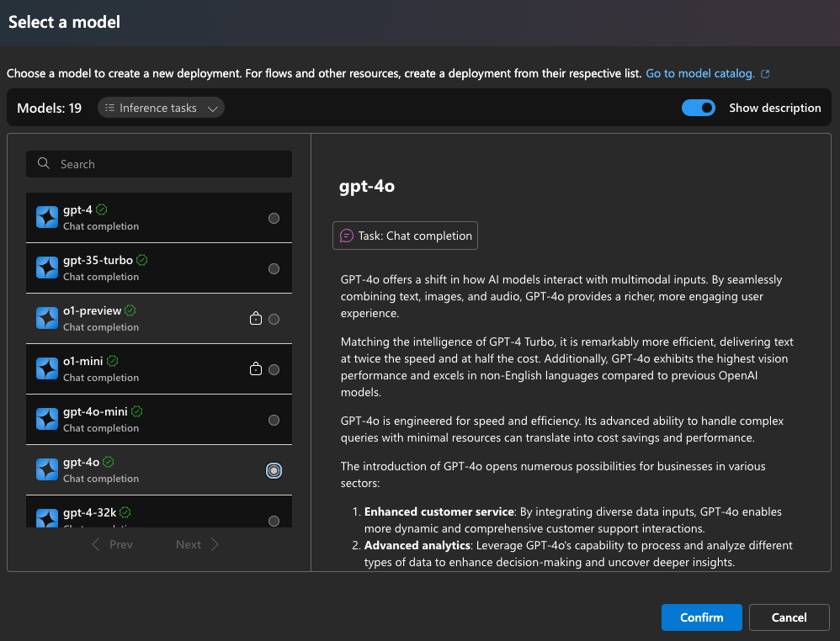Select the gpt-4o-mini radio button
This screenshot has height=641, width=840.
(274, 420)
